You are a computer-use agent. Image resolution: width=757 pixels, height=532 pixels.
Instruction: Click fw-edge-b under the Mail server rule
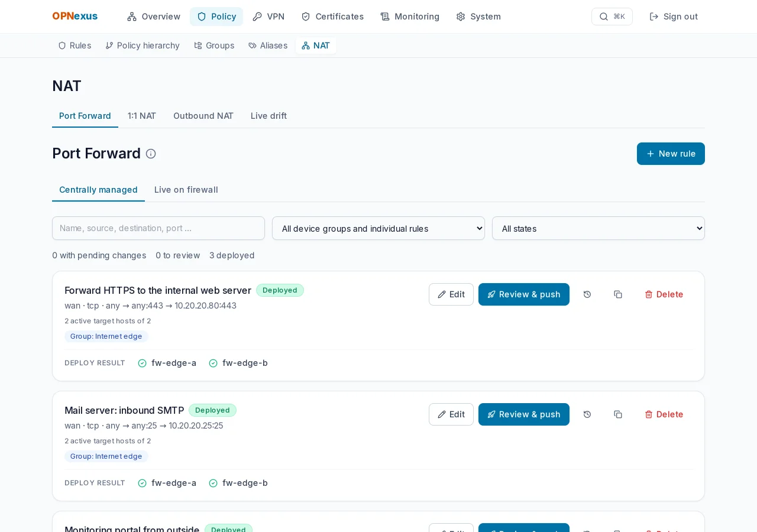[x=238, y=483]
